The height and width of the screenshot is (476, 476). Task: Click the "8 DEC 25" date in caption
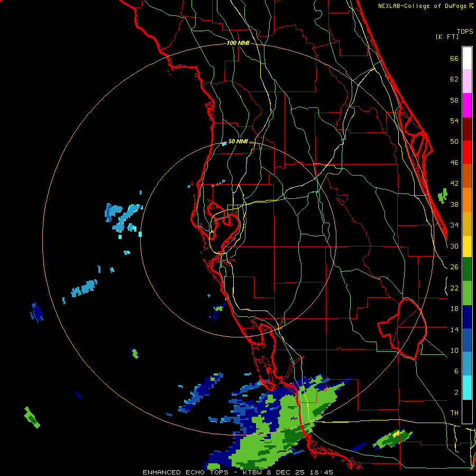[x=287, y=472]
